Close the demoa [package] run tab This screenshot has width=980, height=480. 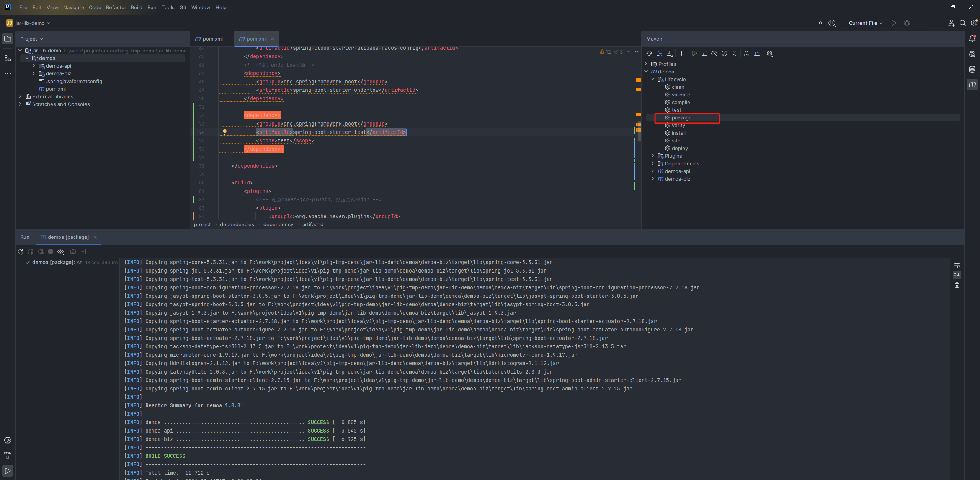click(x=95, y=237)
